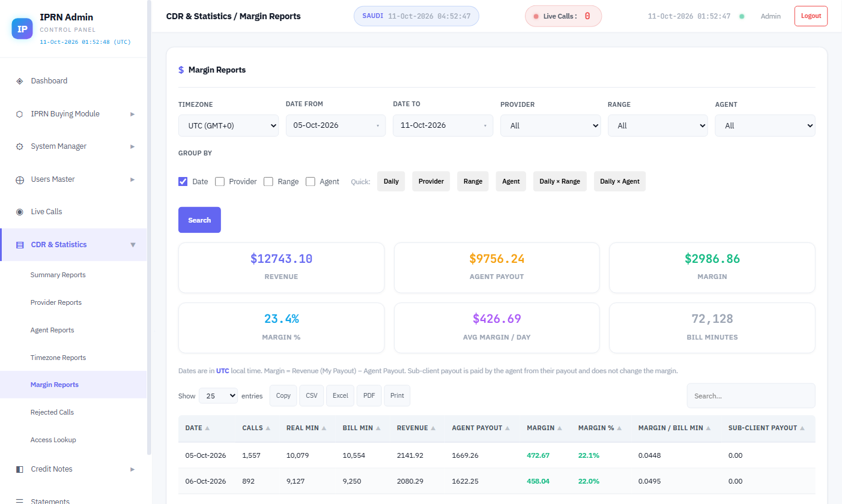Click the sidebar vertical scrollbar
This screenshot has height=504, width=842.
click(x=149, y=228)
